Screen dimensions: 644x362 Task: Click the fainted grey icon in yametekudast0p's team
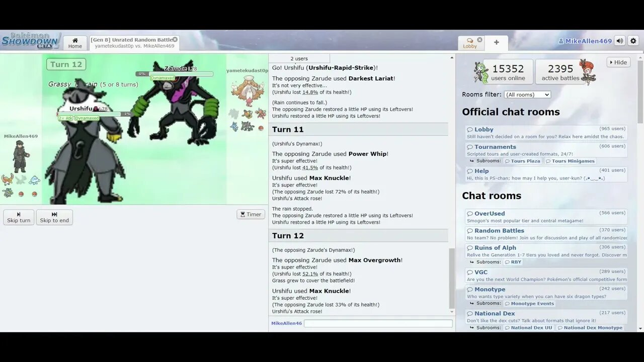[x=234, y=114]
